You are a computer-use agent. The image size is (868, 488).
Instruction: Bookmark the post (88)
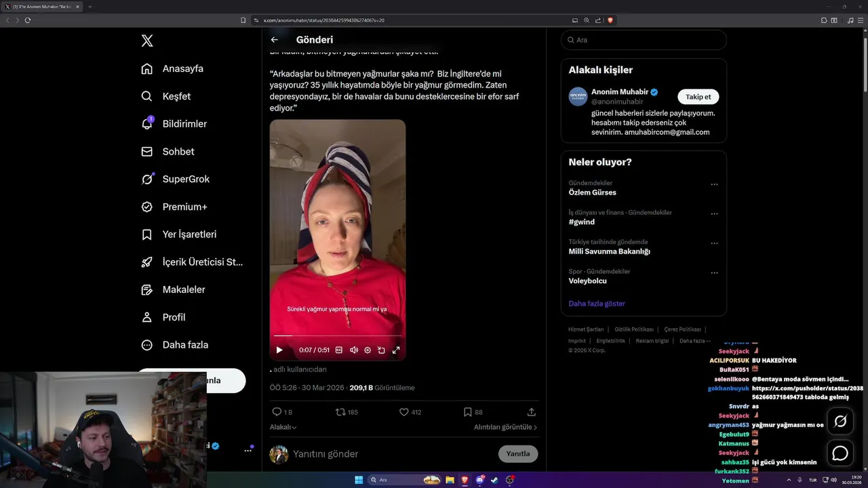473,412
